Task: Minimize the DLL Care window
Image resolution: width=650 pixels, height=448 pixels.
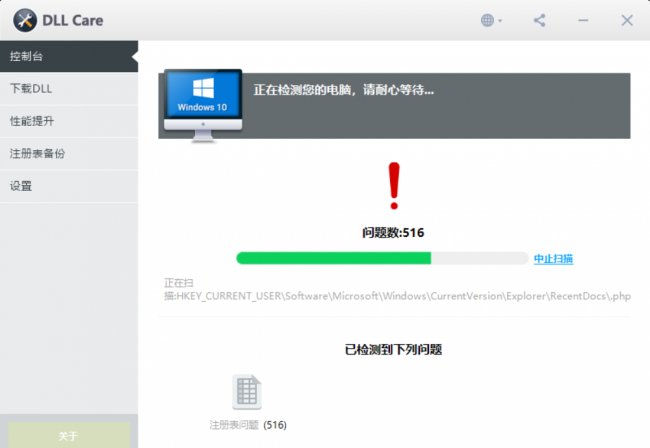Action: (583, 20)
